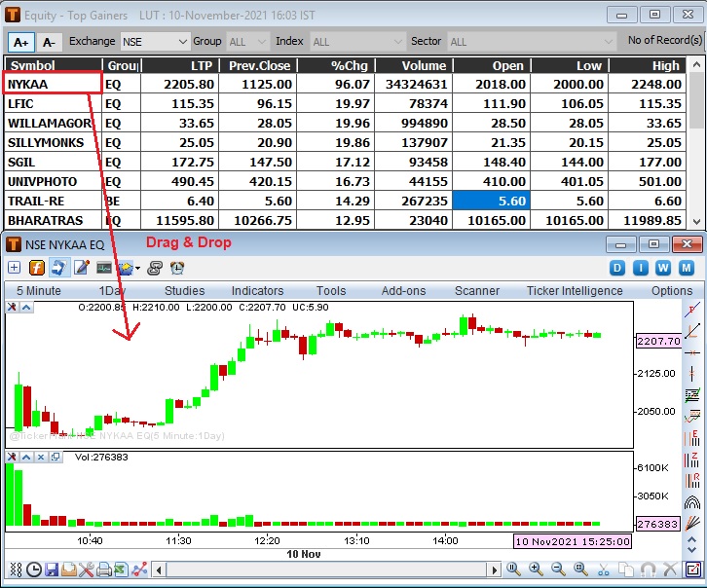Click chart horizontal scrollbar right arrow
Image resolution: width=707 pixels, height=588 pixels.
coord(495,570)
